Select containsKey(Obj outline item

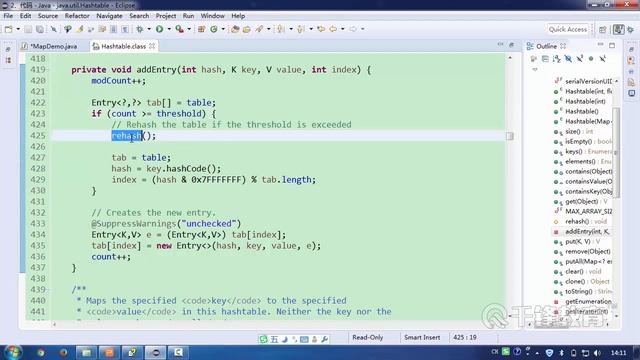click(582, 191)
